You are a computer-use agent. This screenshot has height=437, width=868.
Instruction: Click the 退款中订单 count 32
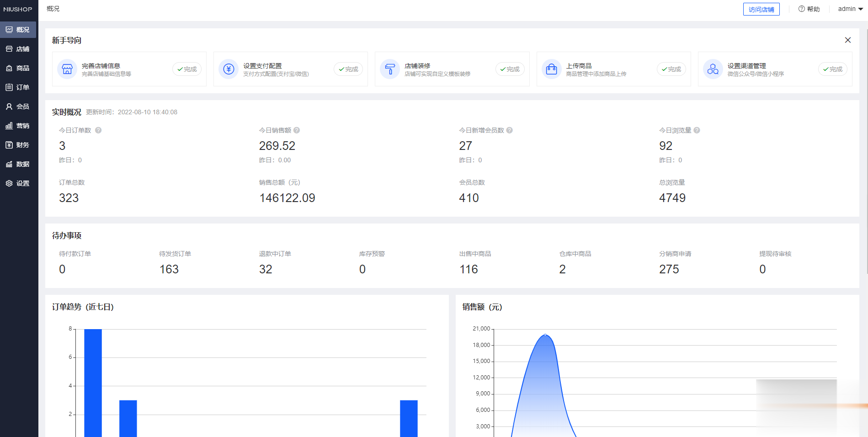pos(266,269)
